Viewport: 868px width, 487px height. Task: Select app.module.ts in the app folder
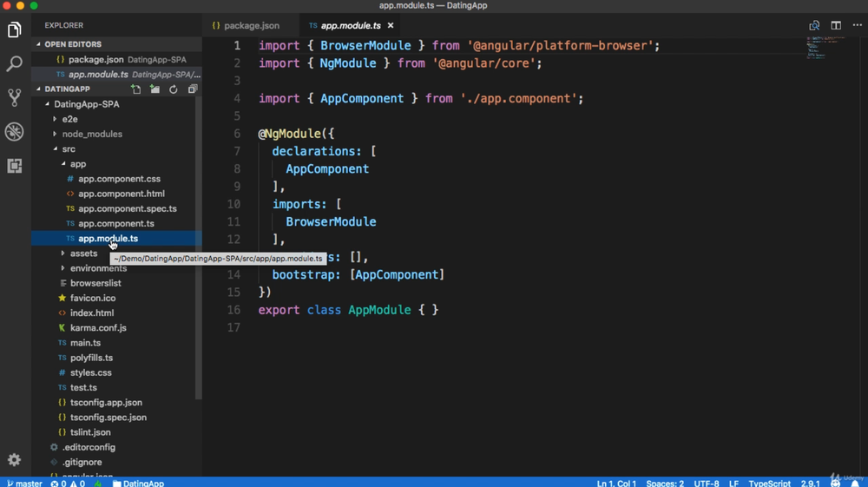click(116, 239)
